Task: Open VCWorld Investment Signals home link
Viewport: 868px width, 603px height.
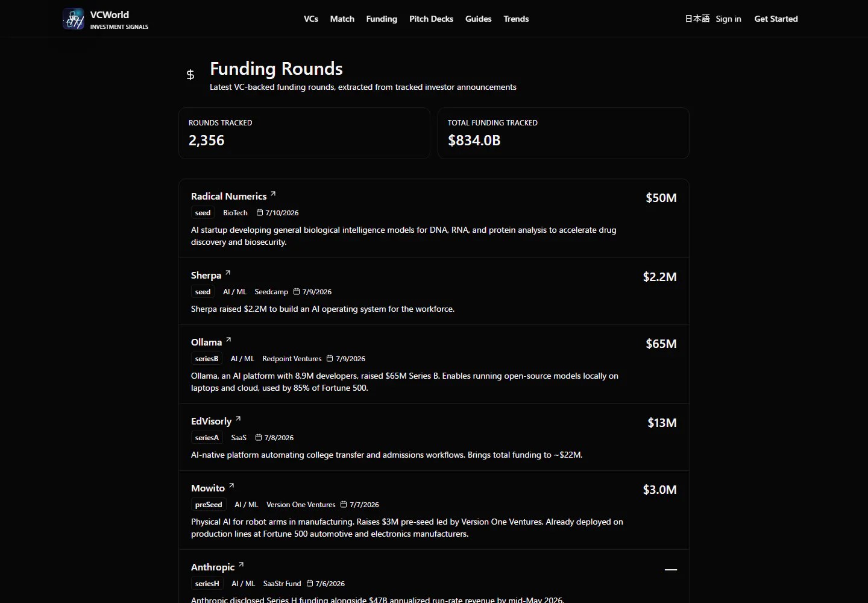Action: (x=105, y=19)
